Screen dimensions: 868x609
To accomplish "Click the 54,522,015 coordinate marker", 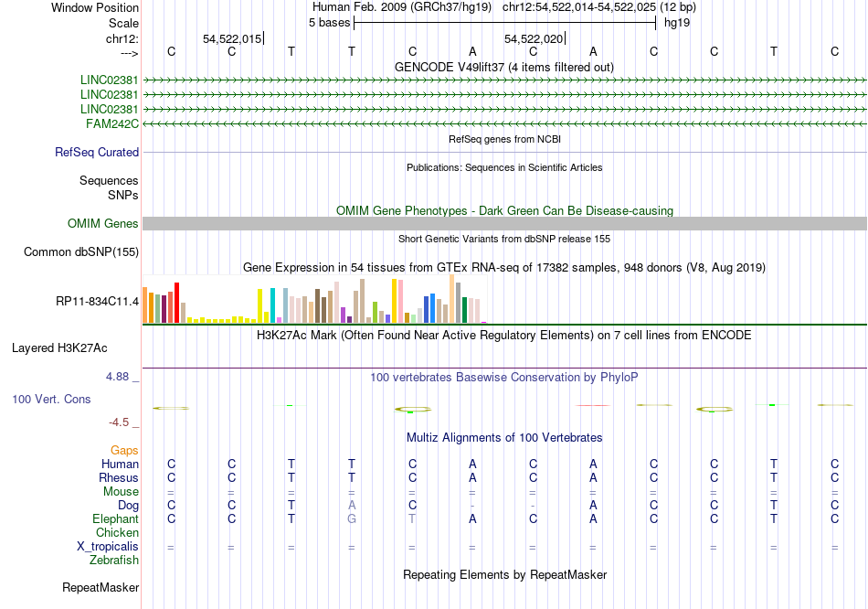I will coord(232,38).
